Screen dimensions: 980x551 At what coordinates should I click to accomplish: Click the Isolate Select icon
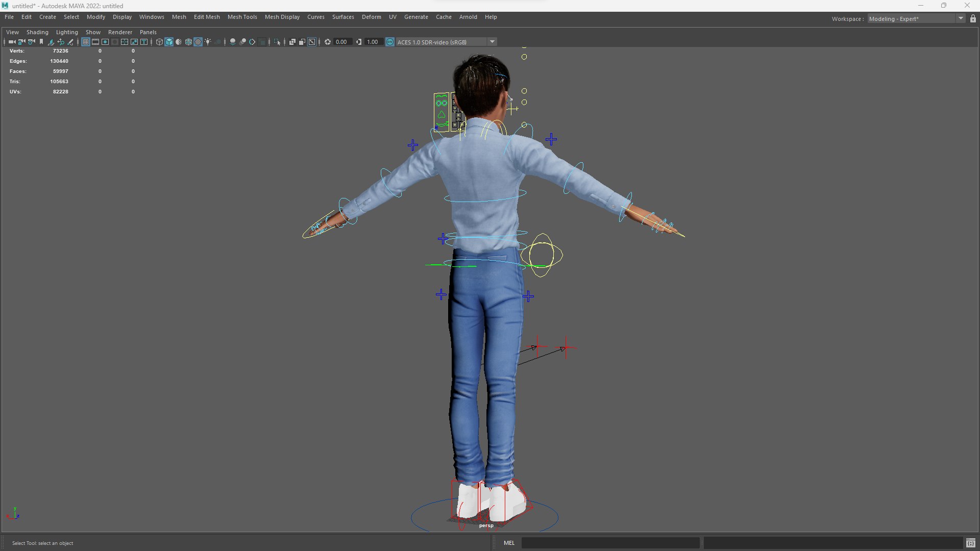pos(277,42)
